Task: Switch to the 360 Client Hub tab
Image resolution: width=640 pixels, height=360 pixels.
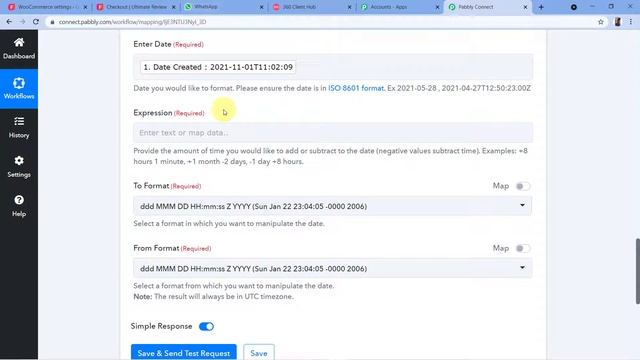Action: (313, 7)
